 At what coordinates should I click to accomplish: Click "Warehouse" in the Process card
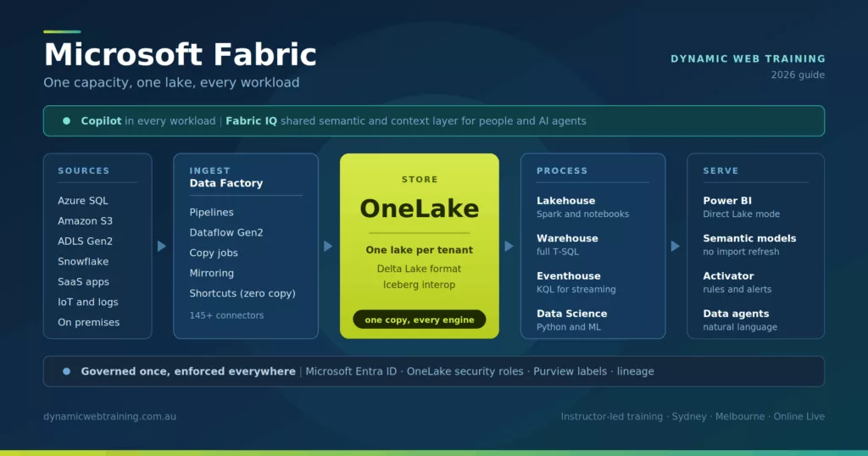[x=567, y=238]
